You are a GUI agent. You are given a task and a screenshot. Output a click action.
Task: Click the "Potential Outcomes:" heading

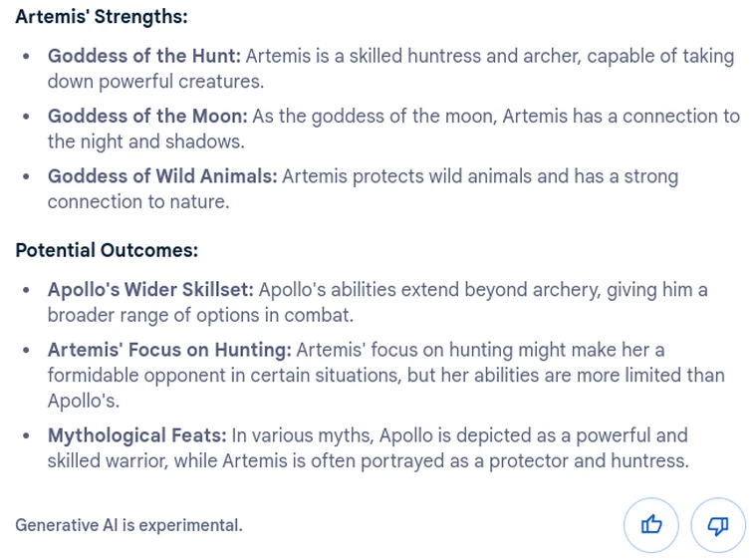pos(107,250)
